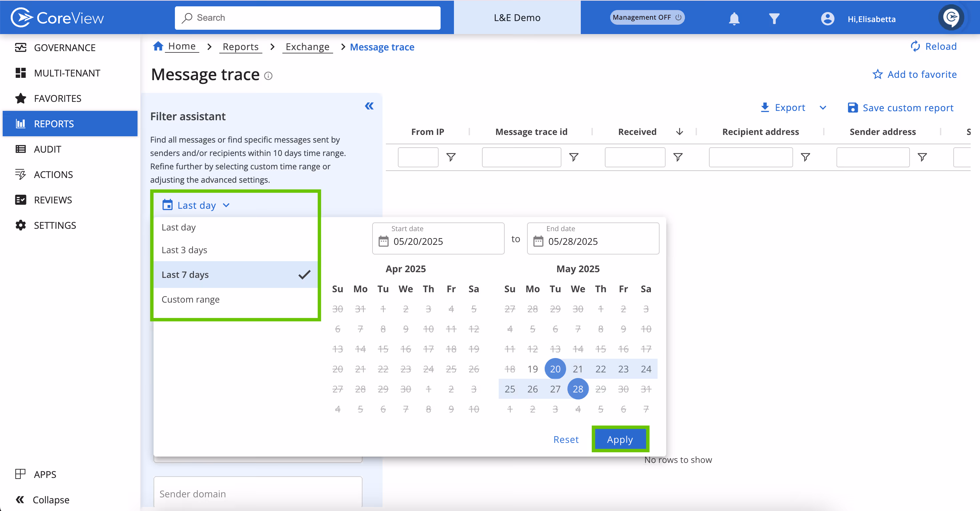Viewport: 980px width, 511px height.
Task: Open Reports from the breadcrumb
Action: click(240, 46)
